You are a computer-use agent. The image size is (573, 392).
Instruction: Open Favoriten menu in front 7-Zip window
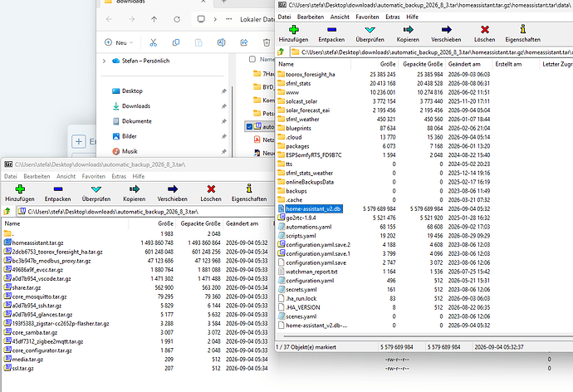click(367, 17)
